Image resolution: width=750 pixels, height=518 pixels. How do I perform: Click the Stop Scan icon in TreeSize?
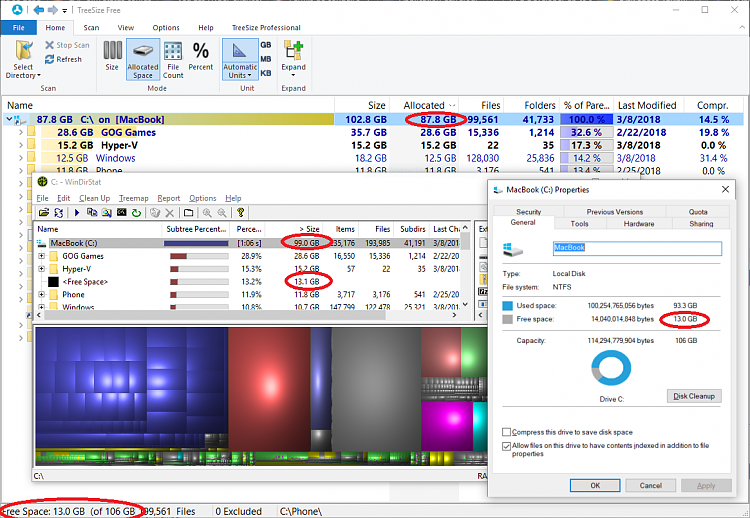[x=50, y=45]
